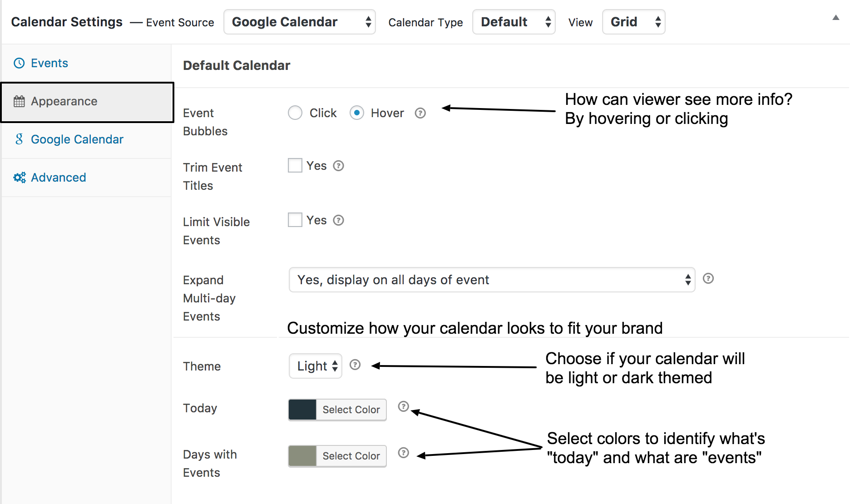
Task: Show help for Event Bubbles option
Action: (420, 113)
